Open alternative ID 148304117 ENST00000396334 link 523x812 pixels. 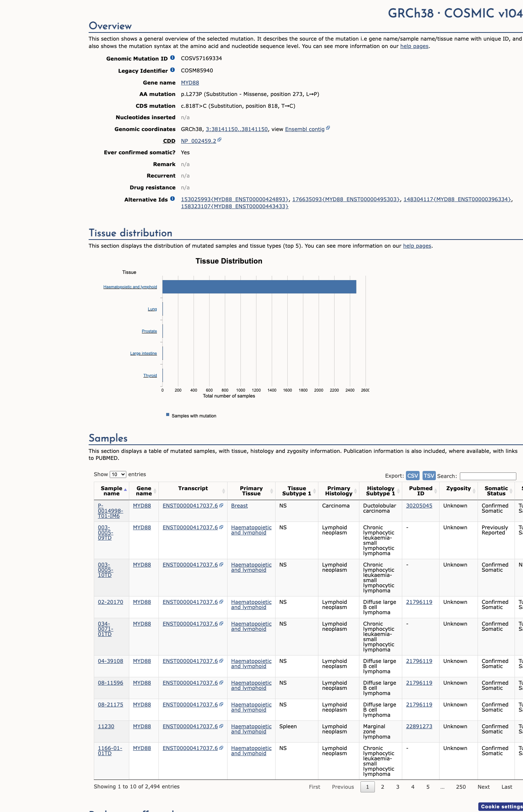pos(457,199)
